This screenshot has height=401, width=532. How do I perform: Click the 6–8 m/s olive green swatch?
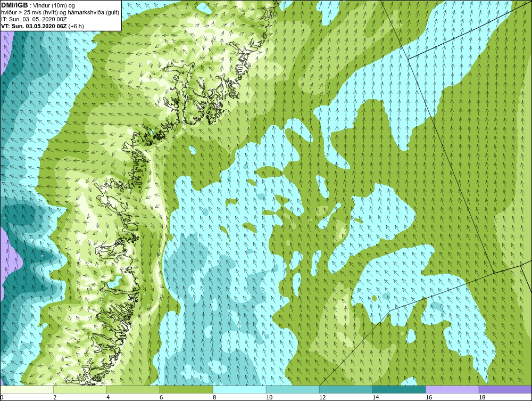coord(186,389)
